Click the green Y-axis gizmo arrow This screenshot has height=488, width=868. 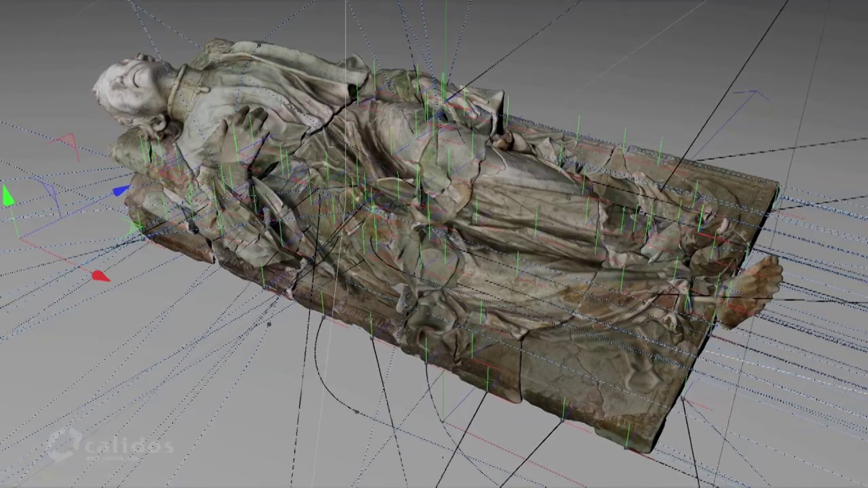pos(8,196)
